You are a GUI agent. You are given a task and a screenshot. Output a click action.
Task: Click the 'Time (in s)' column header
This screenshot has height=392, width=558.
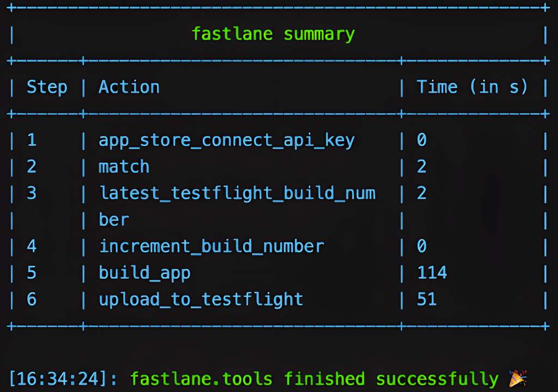(x=472, y=87)
